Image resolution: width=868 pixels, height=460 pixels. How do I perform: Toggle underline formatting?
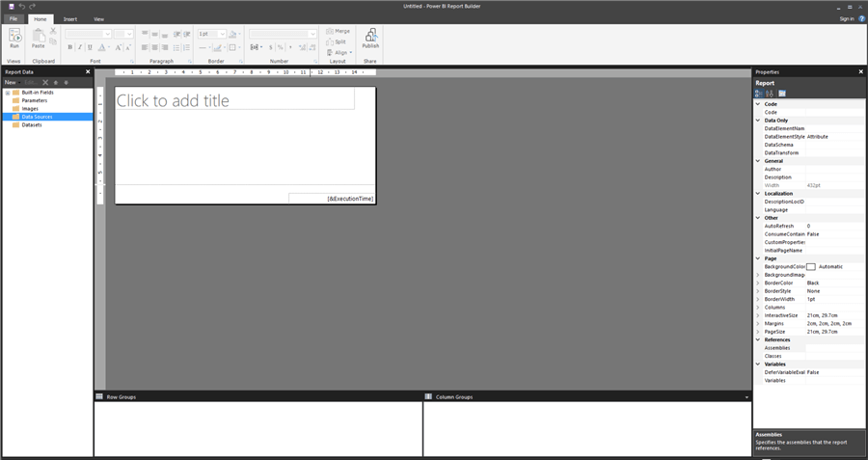[x=90, y=47]
